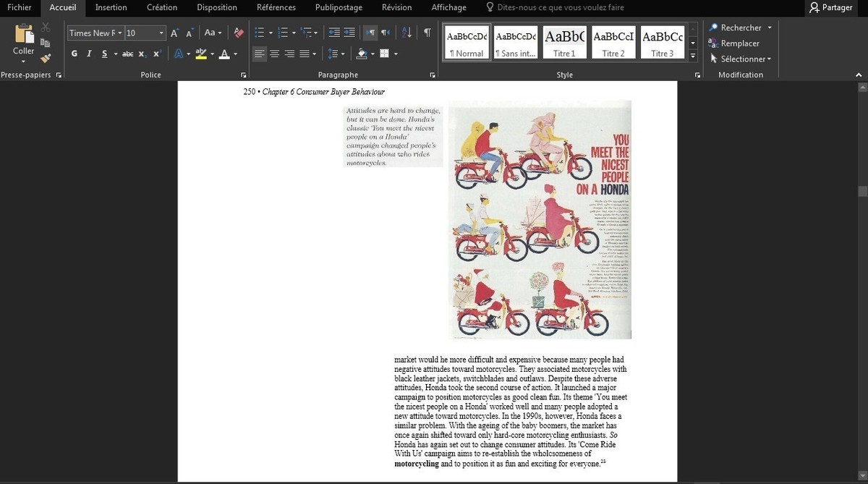Decrease paragraph indent

[334, 33]
